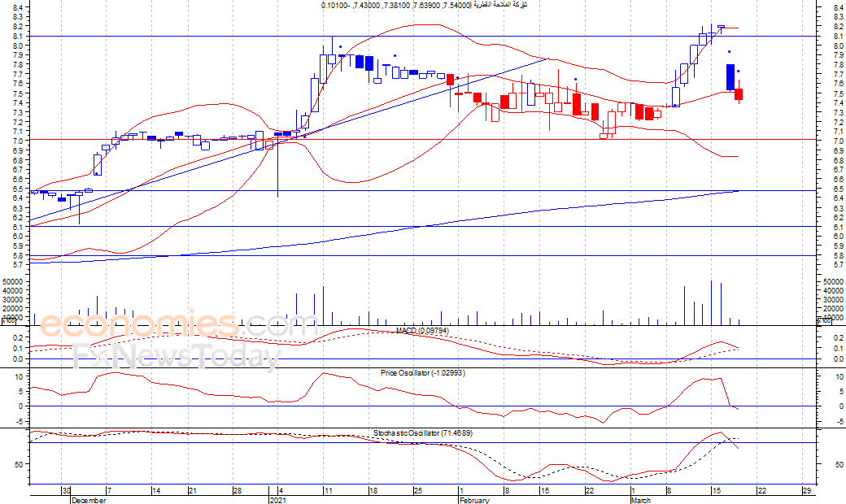
Task: Click the tallest volume bar near mid-March
Action: [x=711, y=302]
